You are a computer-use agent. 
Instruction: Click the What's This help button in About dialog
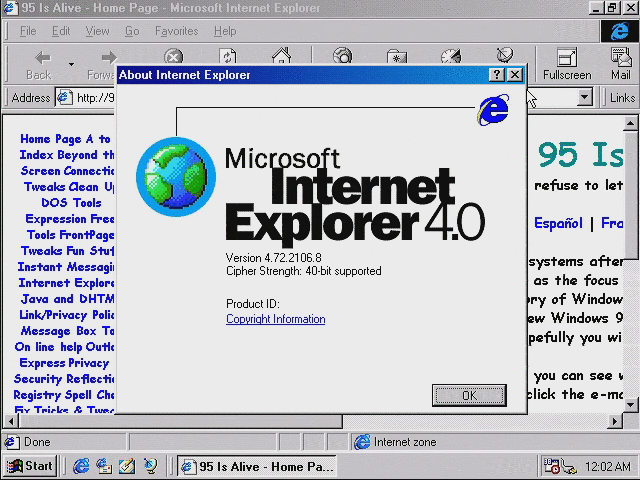[x=496, y=75]
